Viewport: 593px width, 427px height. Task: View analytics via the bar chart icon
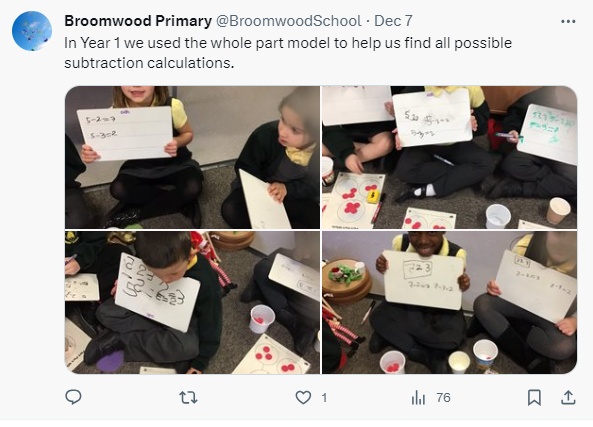click(418, 398)
